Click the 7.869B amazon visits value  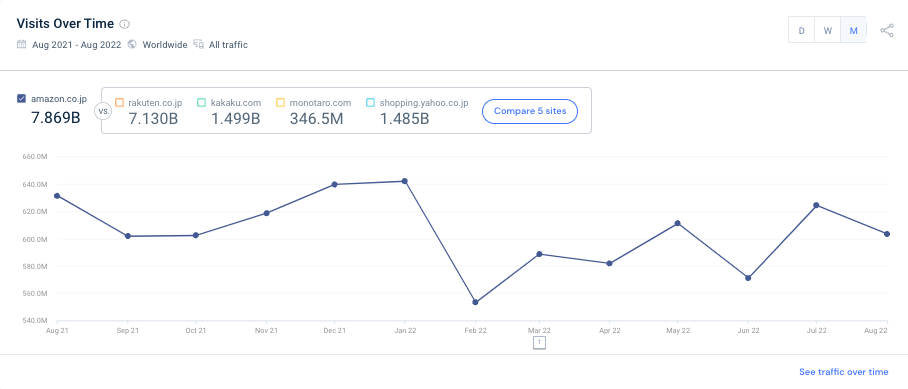55,118
